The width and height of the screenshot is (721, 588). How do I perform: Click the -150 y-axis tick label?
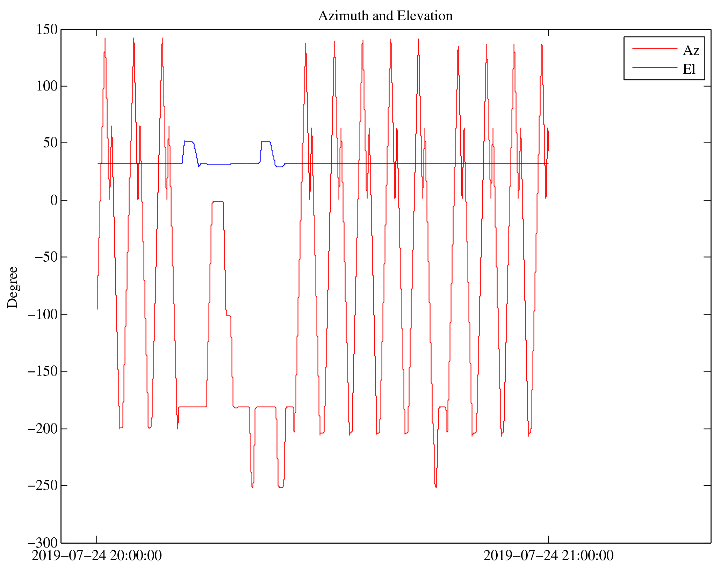click(43, 371)
